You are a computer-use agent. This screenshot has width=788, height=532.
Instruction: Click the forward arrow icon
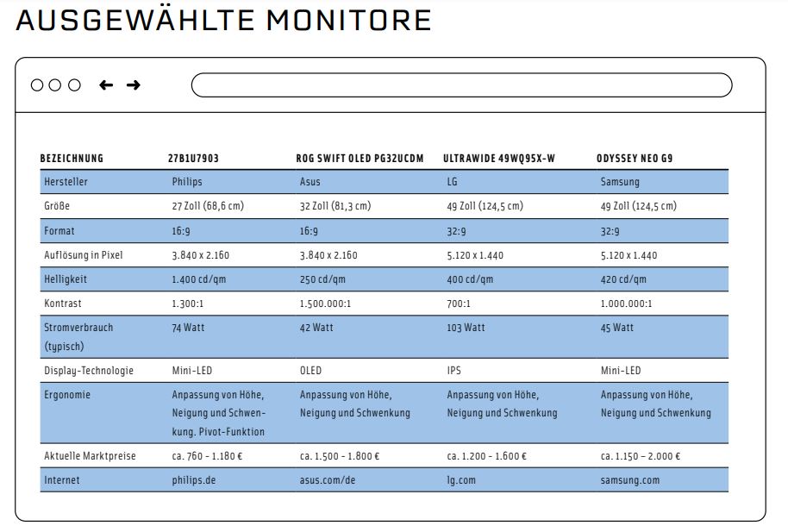[133, 85]
